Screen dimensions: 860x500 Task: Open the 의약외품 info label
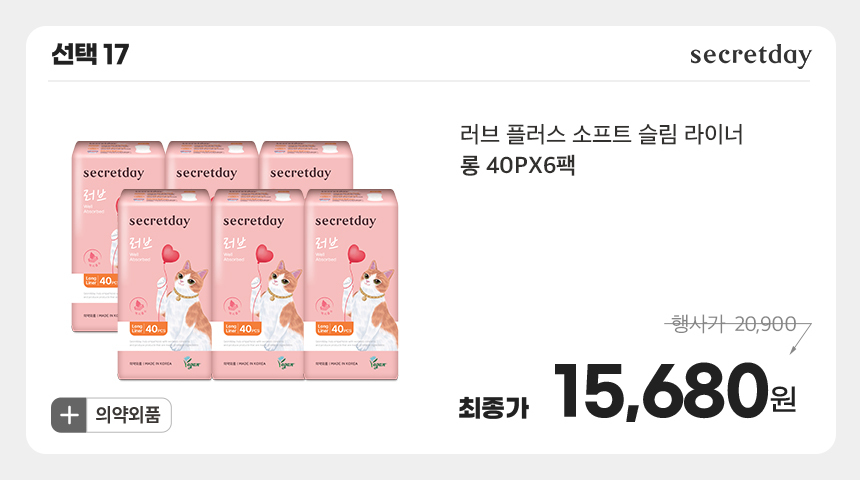tap(127, 415)
